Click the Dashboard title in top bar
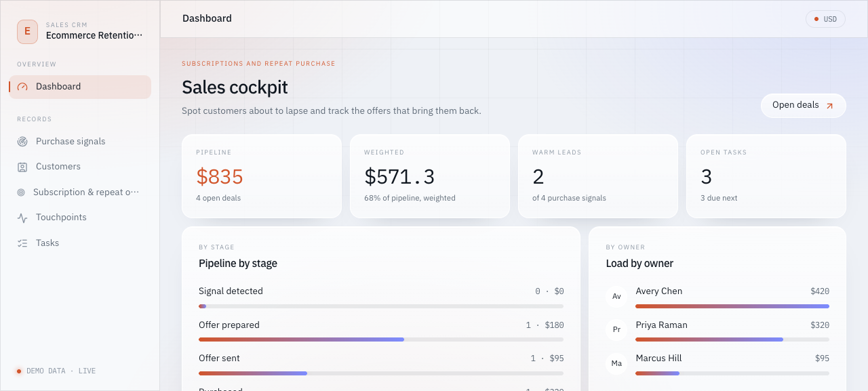Viewport: 868px width, 391px height. pos(207,19)
